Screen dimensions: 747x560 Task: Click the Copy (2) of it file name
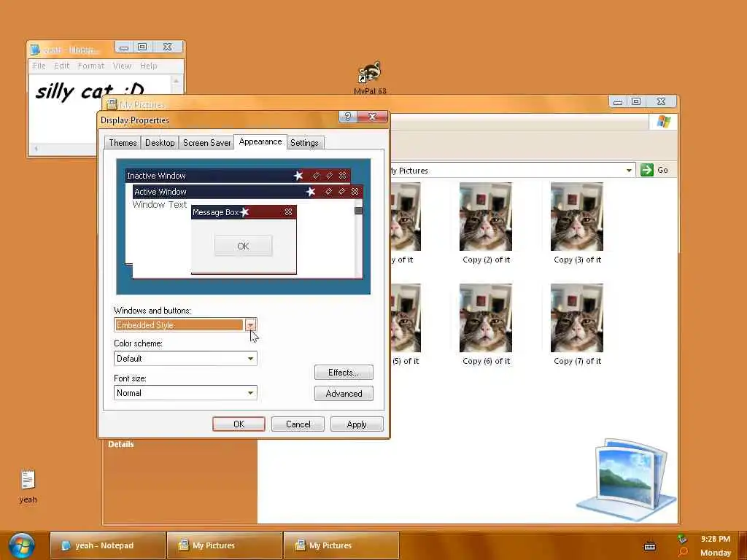coord(487,260)
